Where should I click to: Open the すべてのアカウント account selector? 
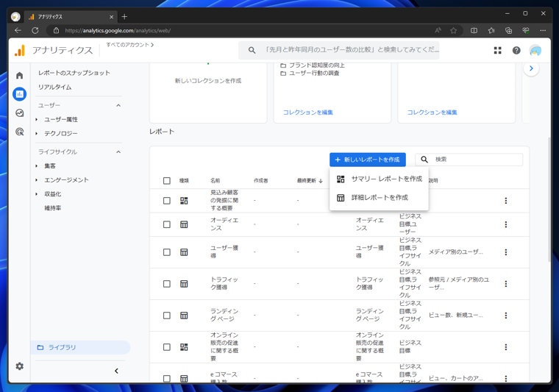coord(129,45)
